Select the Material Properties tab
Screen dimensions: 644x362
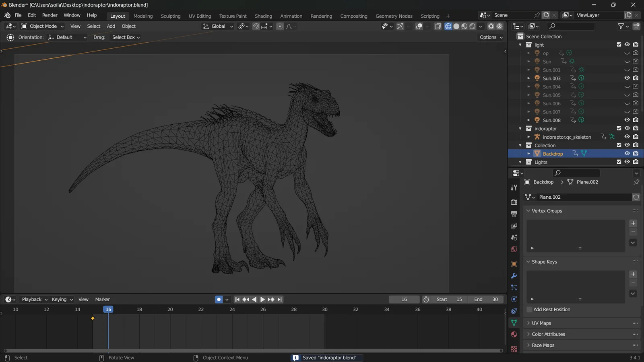click(x=514, y=334)
